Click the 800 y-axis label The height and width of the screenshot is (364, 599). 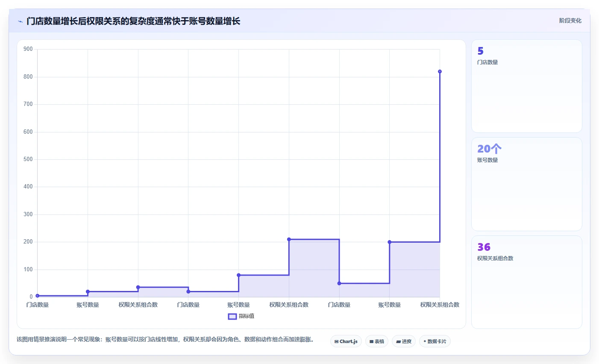pyautogui.click(x=28, y=77)
